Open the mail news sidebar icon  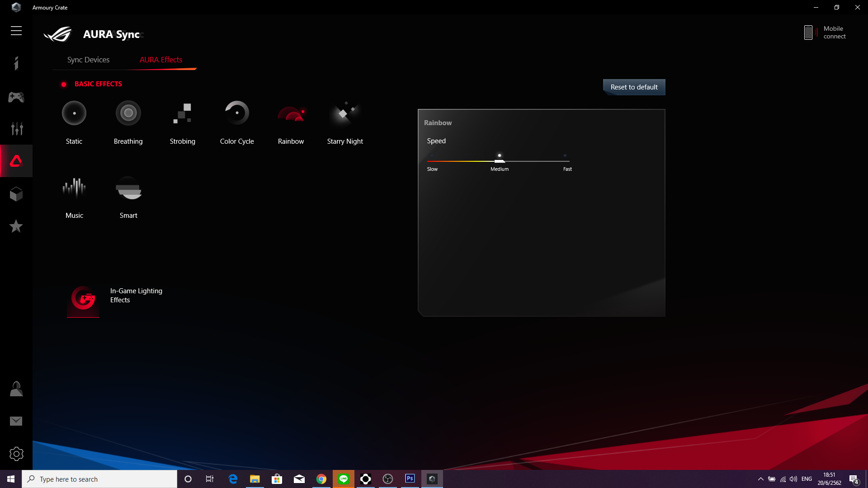(x=16, y=421)
